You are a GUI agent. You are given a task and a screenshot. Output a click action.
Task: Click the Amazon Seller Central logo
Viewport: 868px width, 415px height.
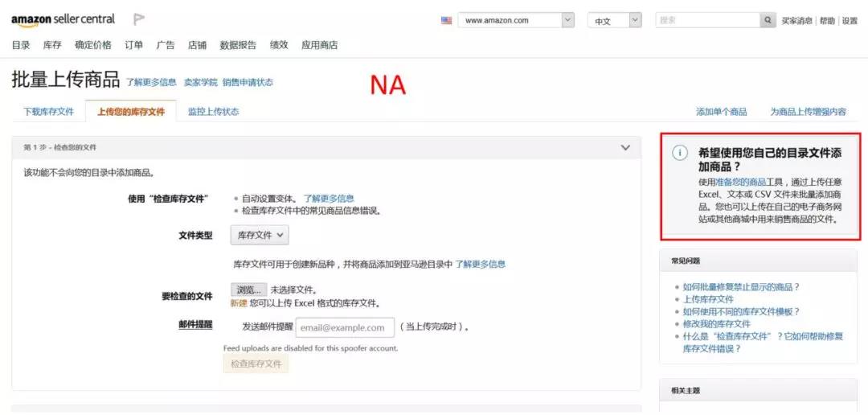pyautogui.click(x=63, y=20)
